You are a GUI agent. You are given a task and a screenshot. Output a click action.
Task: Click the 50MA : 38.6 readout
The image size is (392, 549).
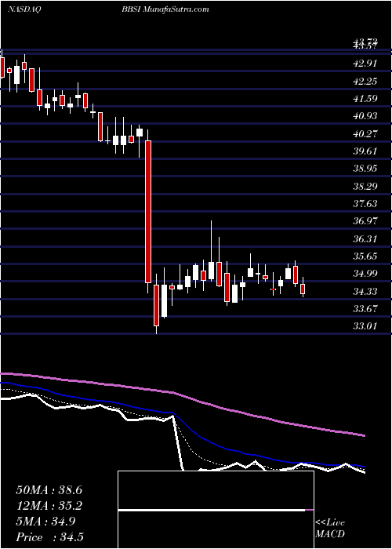pyautogui.click(x=49, y=490)
